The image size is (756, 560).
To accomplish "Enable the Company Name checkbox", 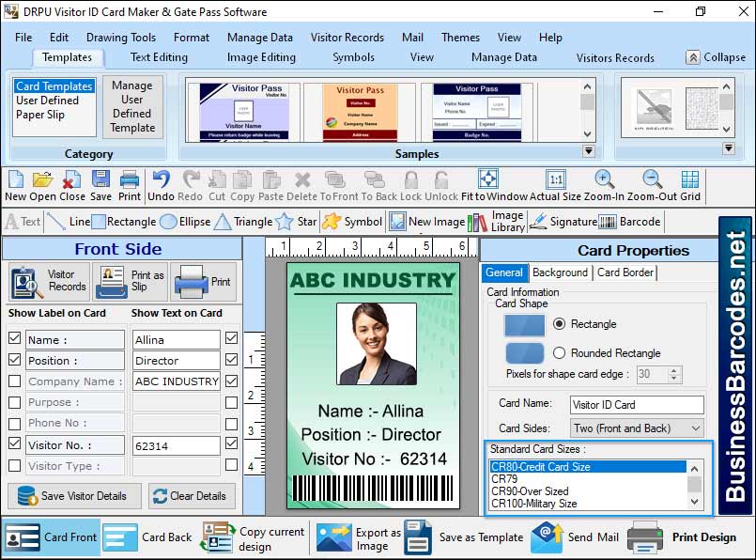I will tap(12, 381).
